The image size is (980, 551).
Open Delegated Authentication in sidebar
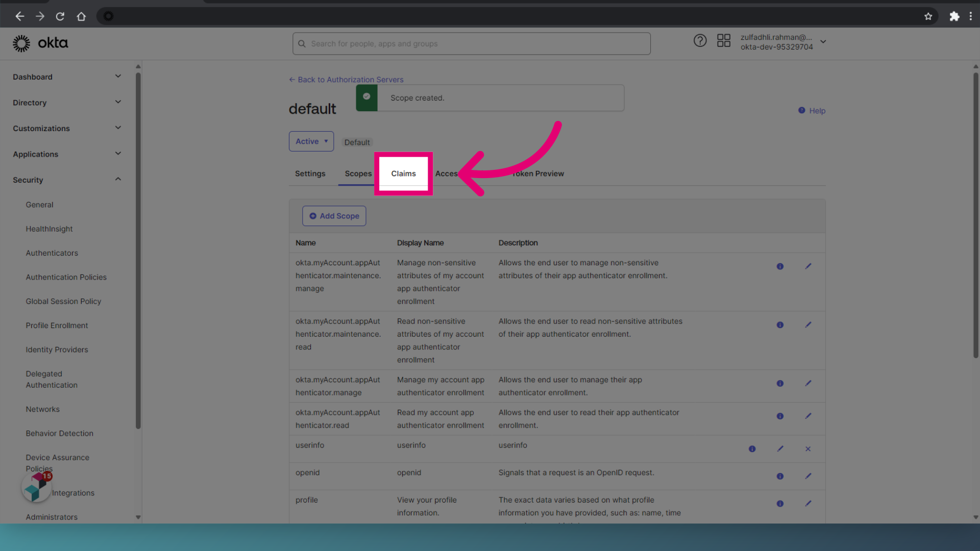click(52, 380)
